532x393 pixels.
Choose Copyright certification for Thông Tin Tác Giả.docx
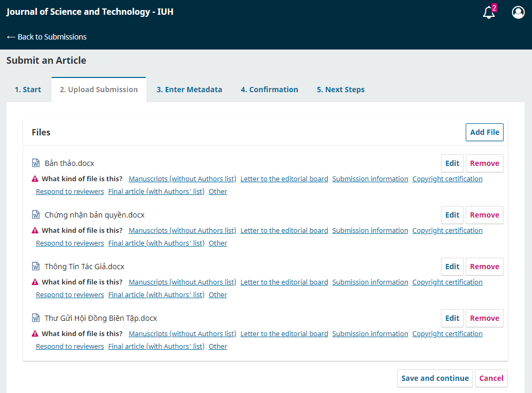click(x=447, y=282)
